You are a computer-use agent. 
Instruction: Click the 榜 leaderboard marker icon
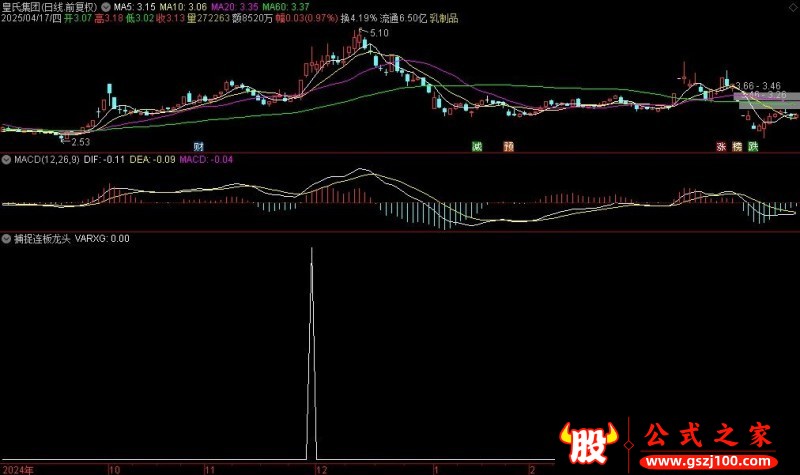point(737,147)
